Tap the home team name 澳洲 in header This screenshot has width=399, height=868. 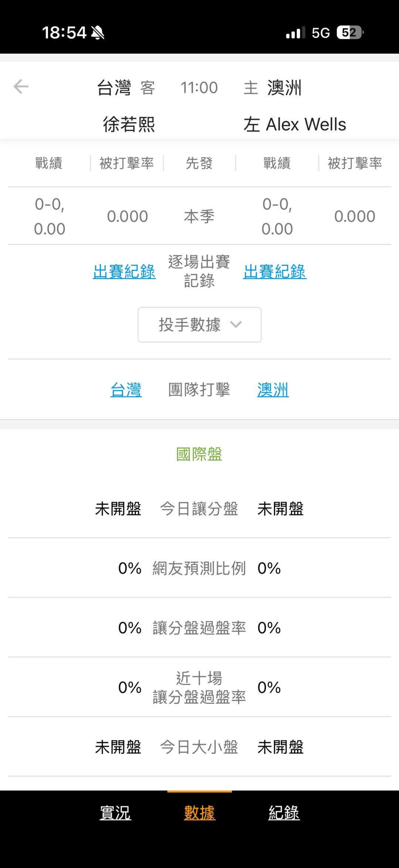coord(284,88)
